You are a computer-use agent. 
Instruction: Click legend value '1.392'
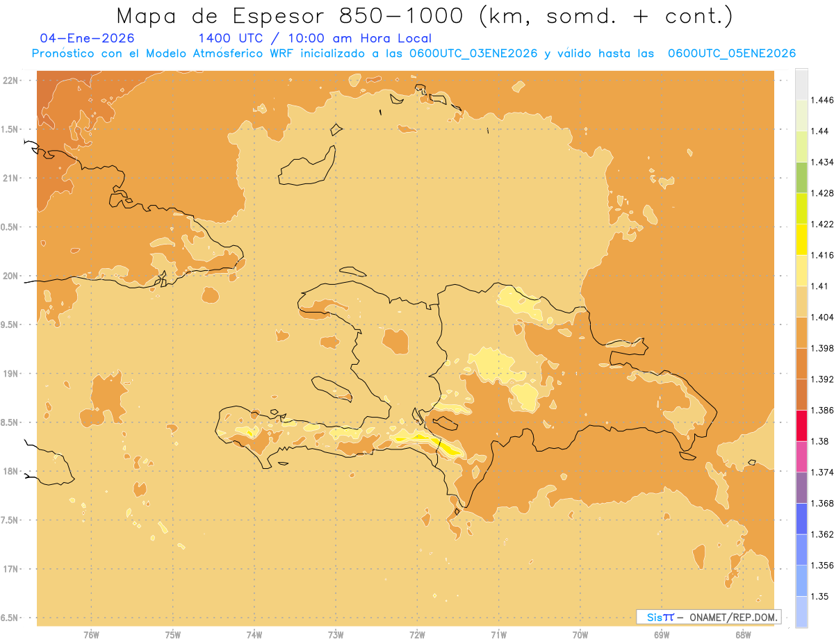point(821,379)
